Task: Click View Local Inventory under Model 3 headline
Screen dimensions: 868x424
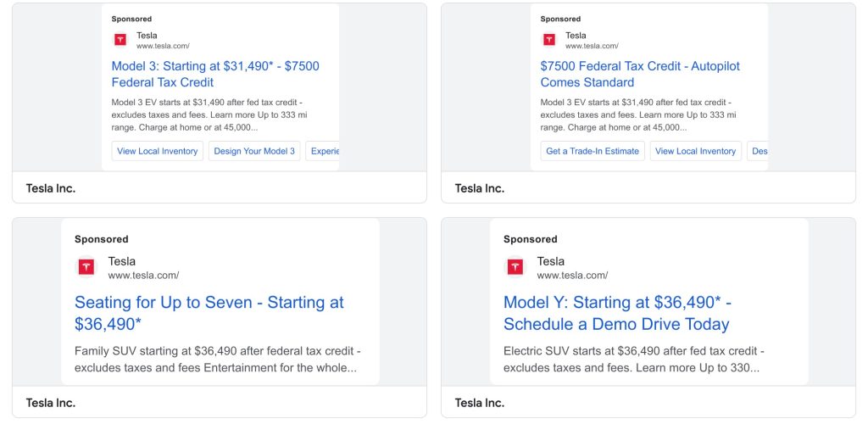Action: click(158, 151)
